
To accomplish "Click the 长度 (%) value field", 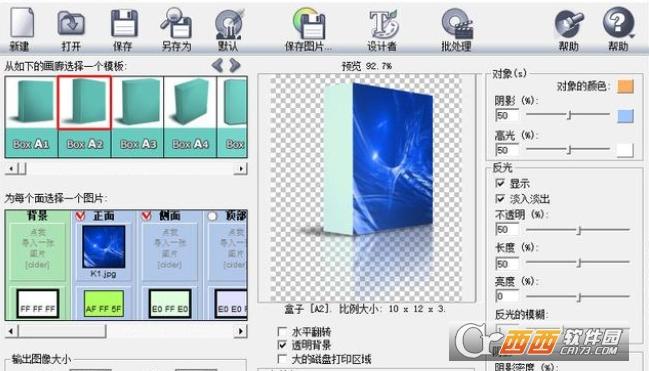I will pyautogui.click(x=507, y=264).
